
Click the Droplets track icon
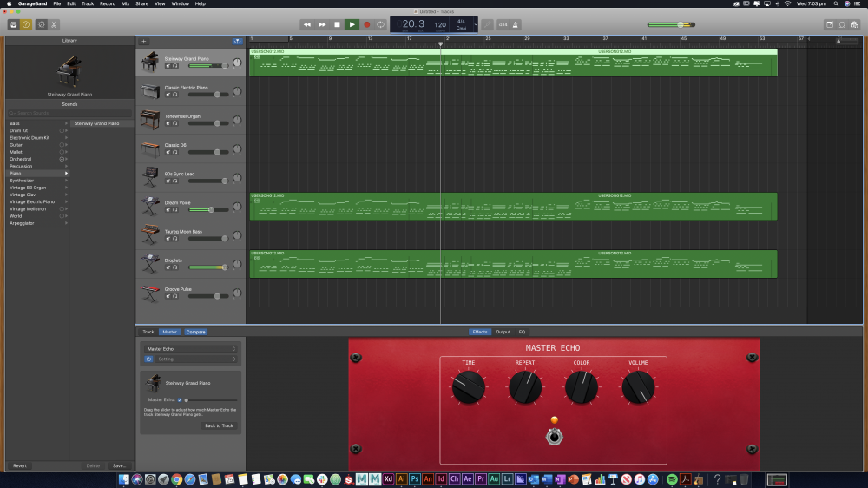[149, 264]
